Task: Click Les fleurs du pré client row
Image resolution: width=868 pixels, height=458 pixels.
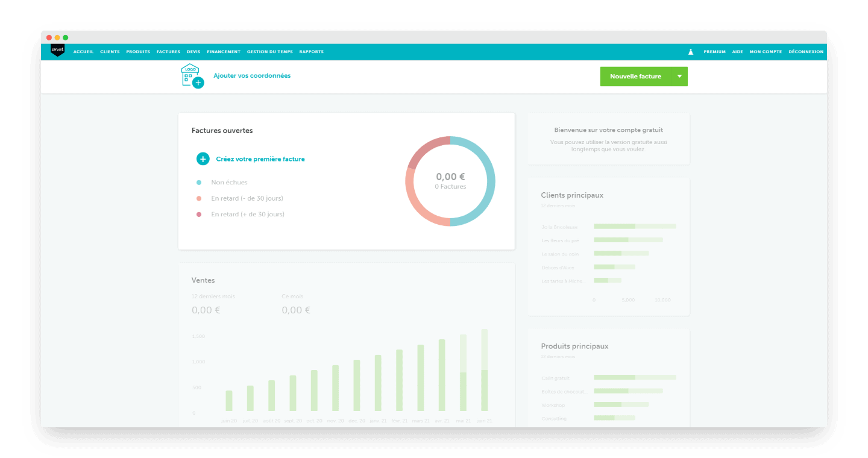Action: (602, 240)
